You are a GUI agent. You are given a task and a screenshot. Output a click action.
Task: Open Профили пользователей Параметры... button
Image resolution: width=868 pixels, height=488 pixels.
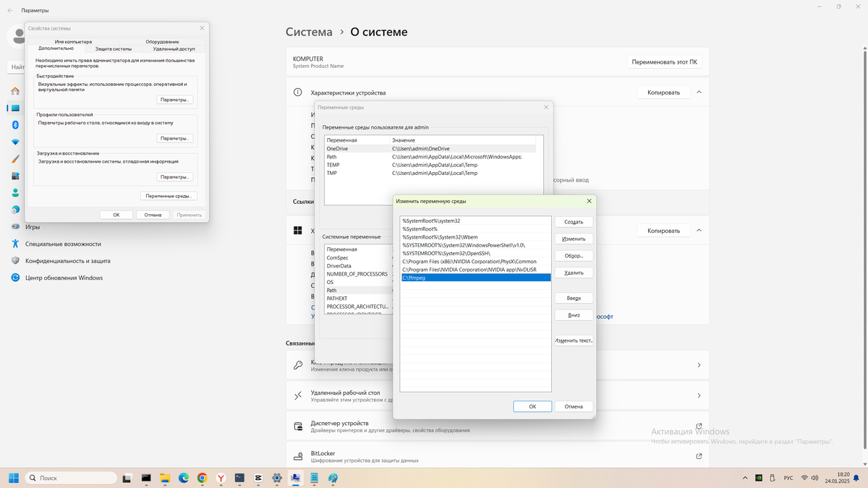tap(174, 138)
